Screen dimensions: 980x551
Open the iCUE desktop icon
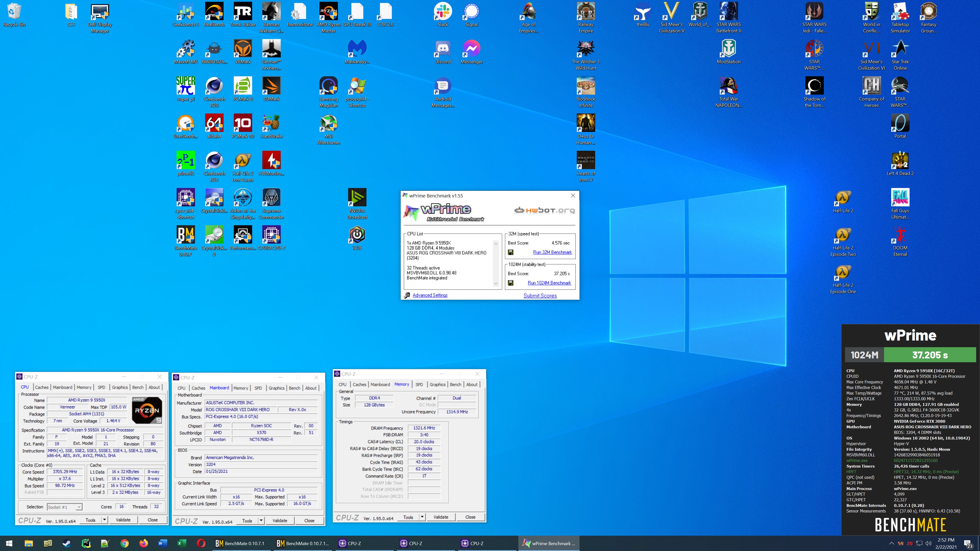click(x=357, y=239)
